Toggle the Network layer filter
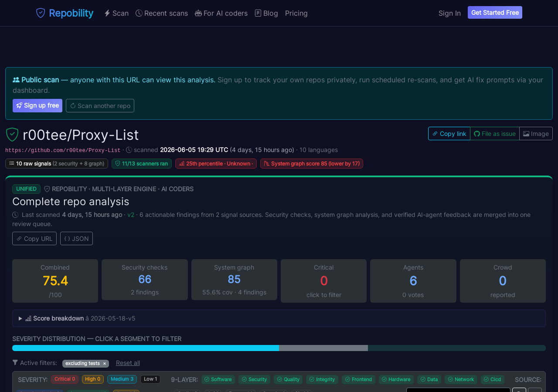This screenshot has width=558, height=392. 461,379
